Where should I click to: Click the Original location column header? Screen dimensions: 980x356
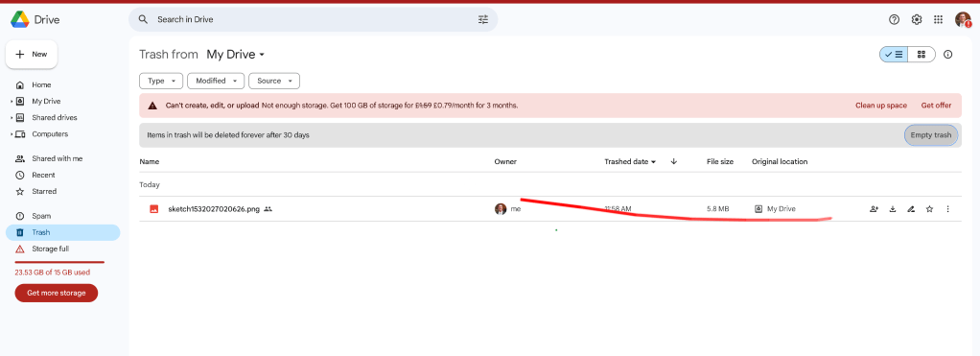coord(780,161)
